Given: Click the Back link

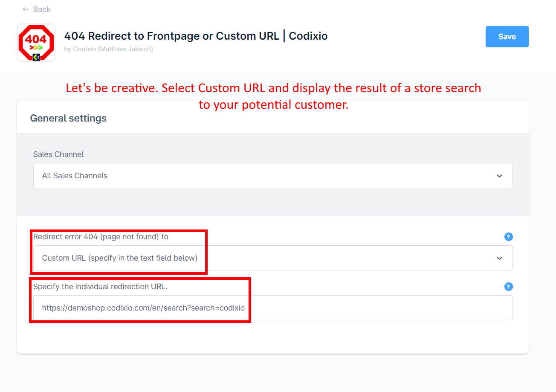Looking at the screenshot, I should (36, 9).
